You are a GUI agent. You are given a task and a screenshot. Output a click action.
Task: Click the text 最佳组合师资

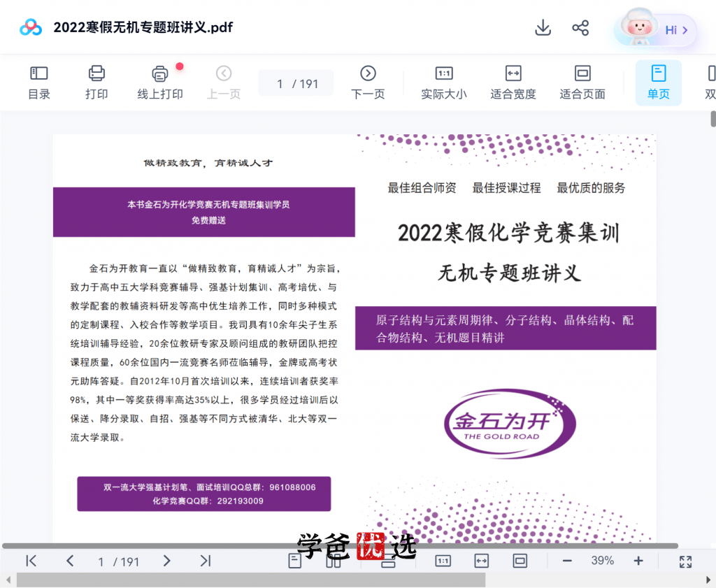pyautogui.click(x=422, y=187)
